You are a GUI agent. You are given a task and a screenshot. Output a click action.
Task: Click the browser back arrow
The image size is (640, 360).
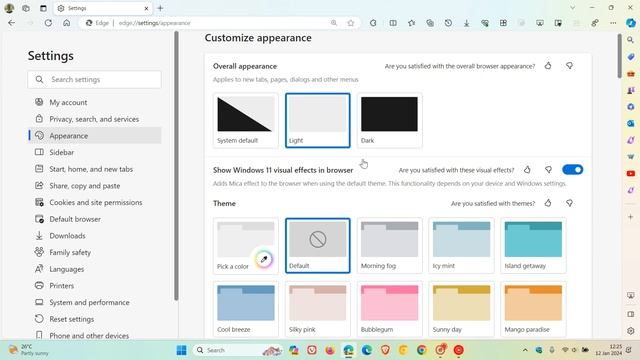[11, 23]
